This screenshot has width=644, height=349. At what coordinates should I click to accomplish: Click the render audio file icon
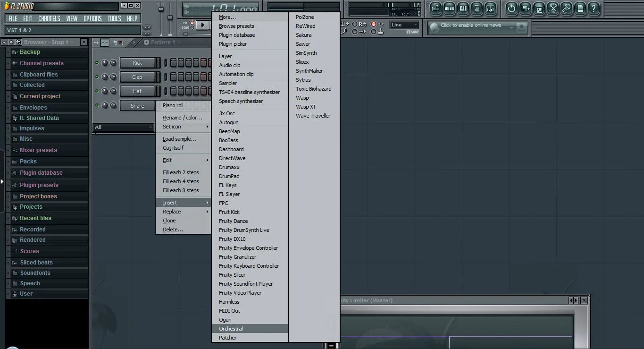(539, 8)
